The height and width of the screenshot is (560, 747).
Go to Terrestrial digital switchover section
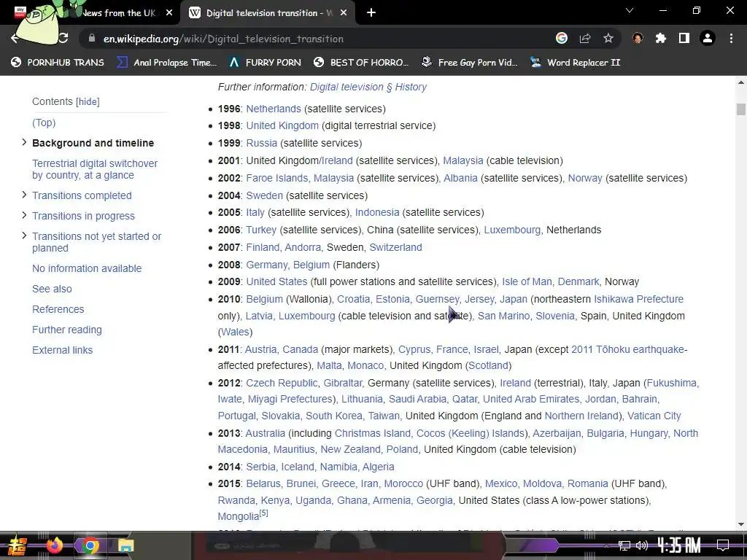(x=95, y=169)
